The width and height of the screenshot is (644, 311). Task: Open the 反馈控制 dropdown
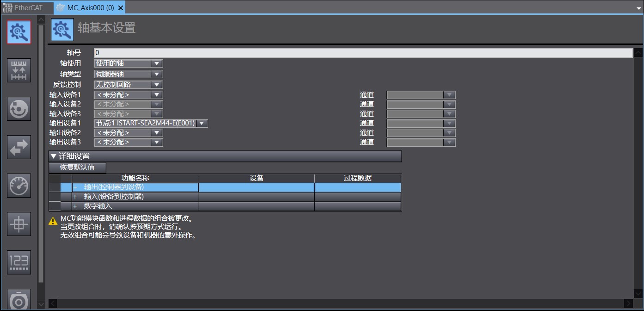pyautogui.click(x=157, y=84)
